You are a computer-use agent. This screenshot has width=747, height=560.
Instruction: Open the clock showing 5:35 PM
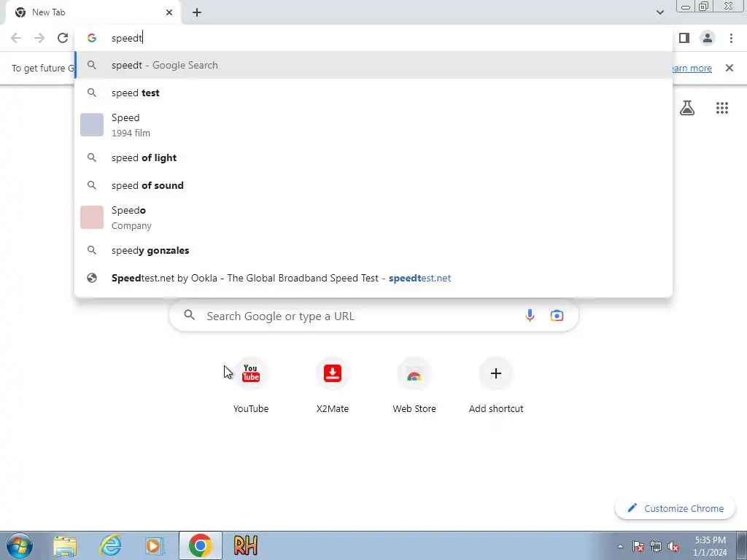click(x=710, y=546)
